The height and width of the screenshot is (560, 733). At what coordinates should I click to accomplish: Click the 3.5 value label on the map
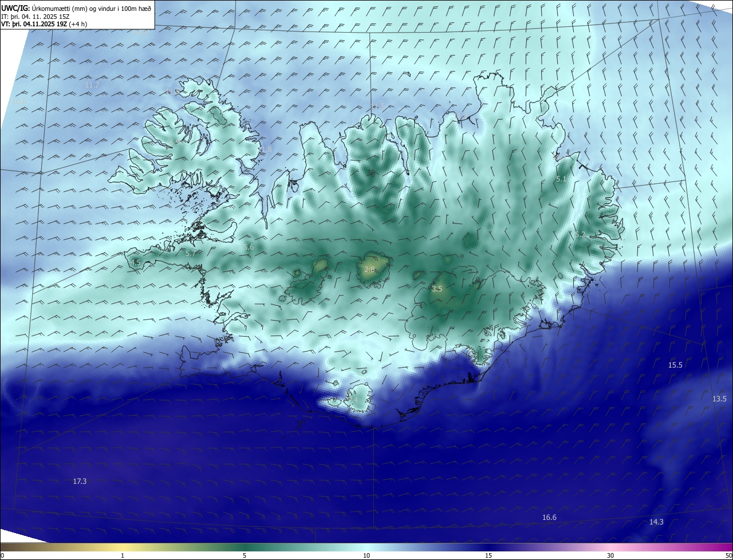tap(437, 289)
